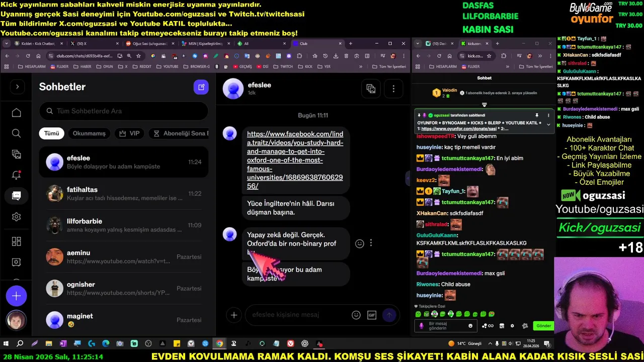Open the chats icon in Club sidebar

point(17,196)
